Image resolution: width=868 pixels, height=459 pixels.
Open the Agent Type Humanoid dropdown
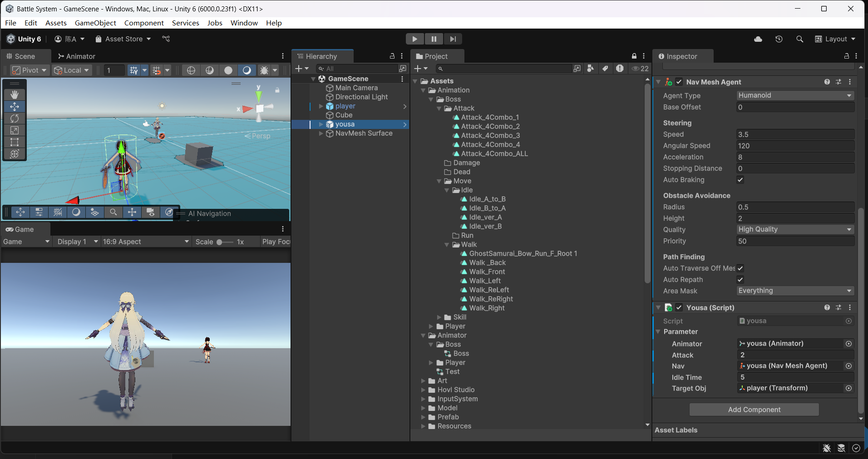click(x=794, y=95)
